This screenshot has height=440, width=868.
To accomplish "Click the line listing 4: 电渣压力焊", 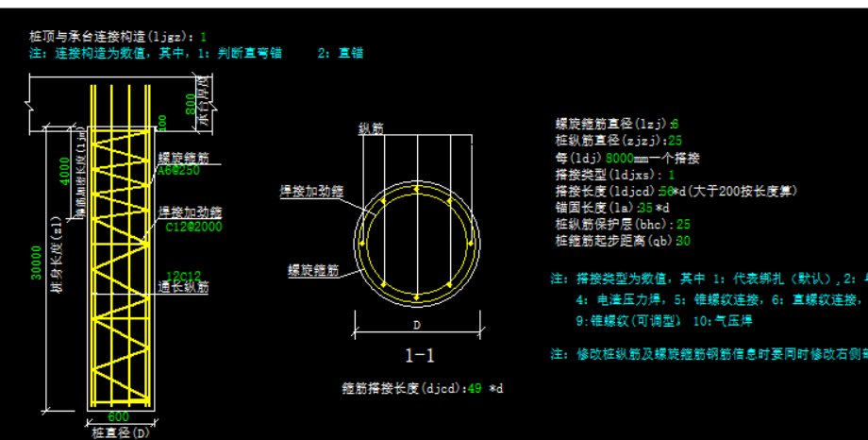I will (x=722, y=300).
